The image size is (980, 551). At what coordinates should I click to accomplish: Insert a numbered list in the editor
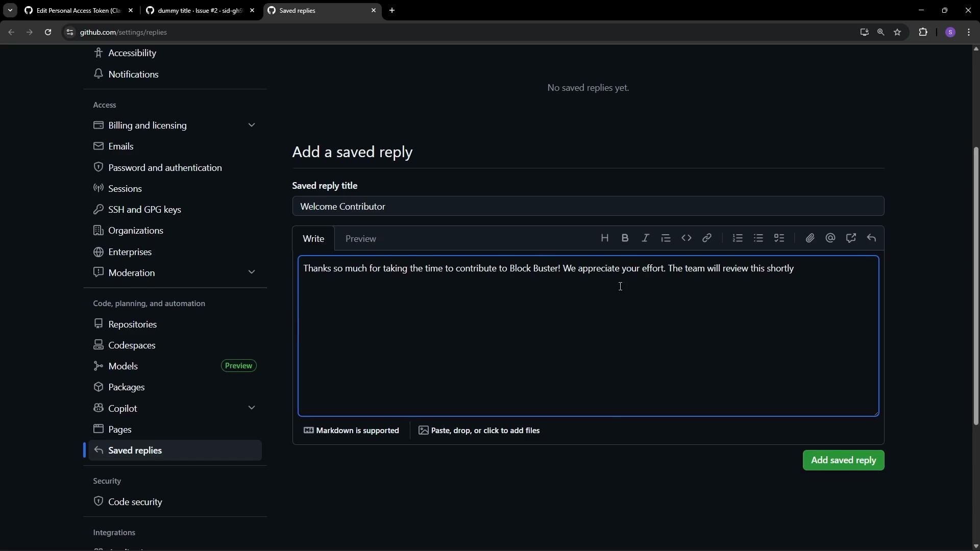(738, 238)
